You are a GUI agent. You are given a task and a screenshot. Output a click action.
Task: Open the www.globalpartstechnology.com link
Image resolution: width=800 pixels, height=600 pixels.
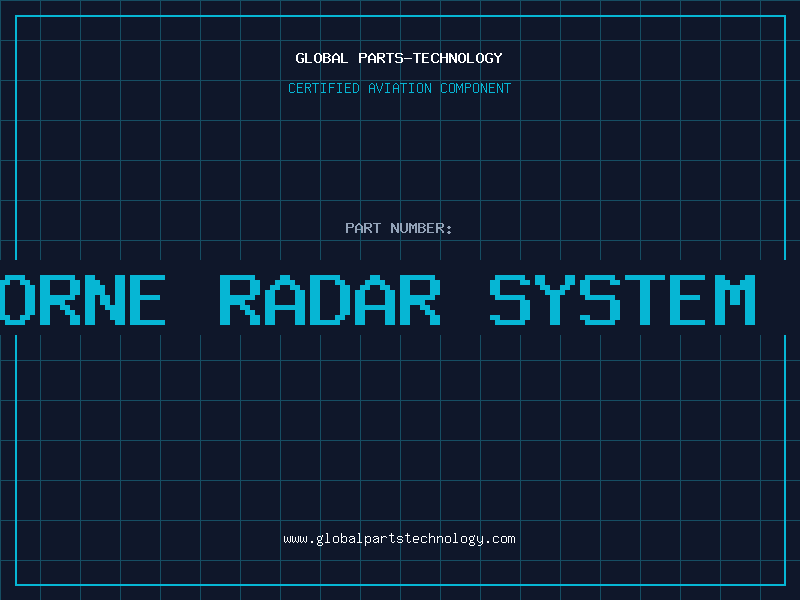[399, 539]
